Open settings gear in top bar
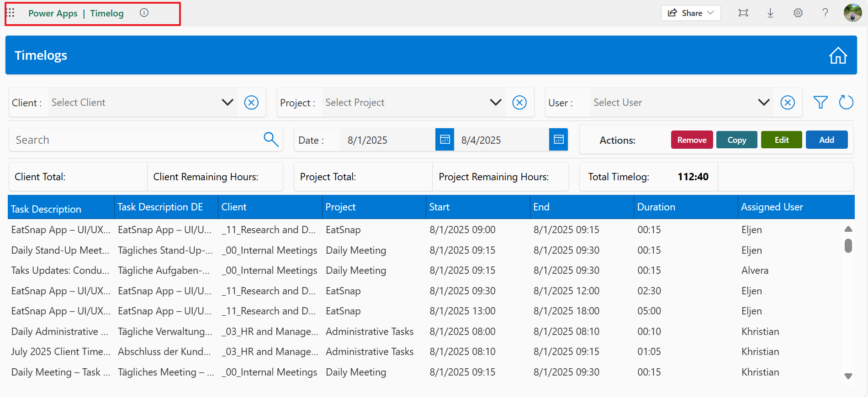 coord(798,13)
